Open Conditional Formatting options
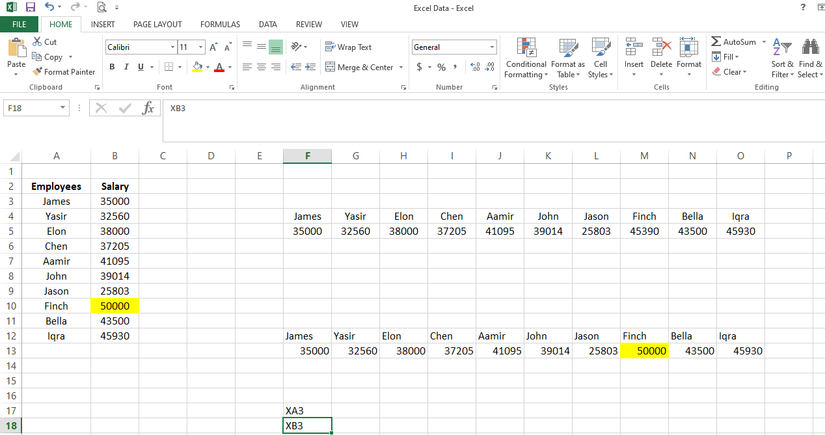 pos(525,59)
